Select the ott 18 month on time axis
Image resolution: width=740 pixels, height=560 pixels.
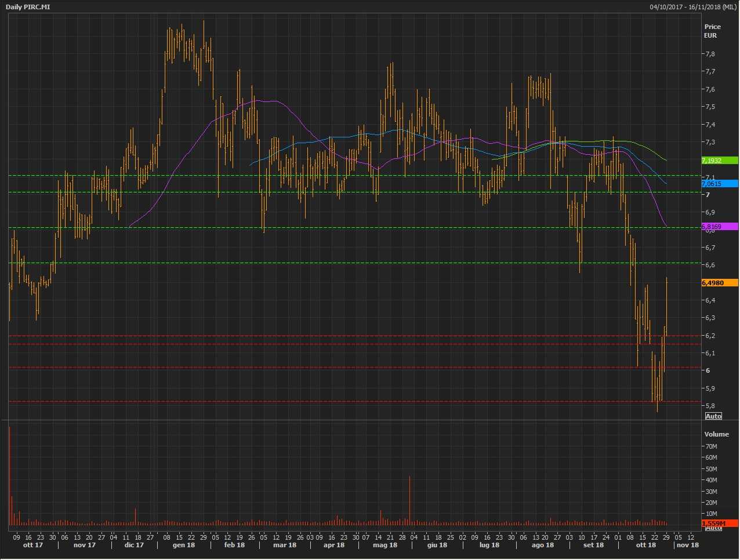click(645, 545)
